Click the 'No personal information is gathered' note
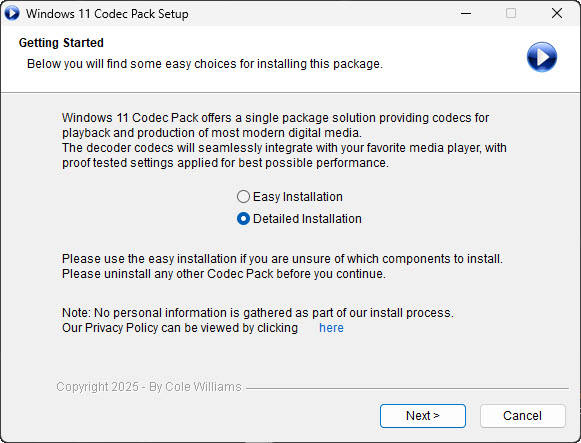This screenshot has width=581, height=443. click(x=258, y=313)
